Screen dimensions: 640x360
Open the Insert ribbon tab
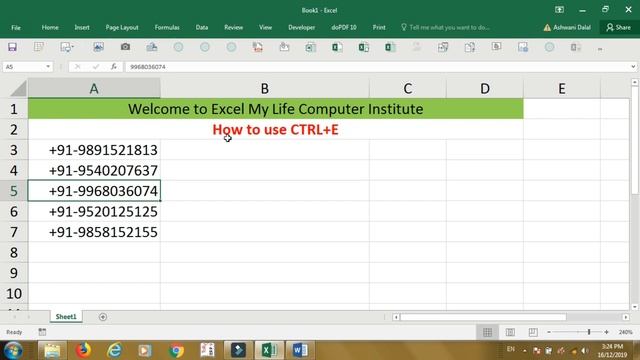(82, 27)
